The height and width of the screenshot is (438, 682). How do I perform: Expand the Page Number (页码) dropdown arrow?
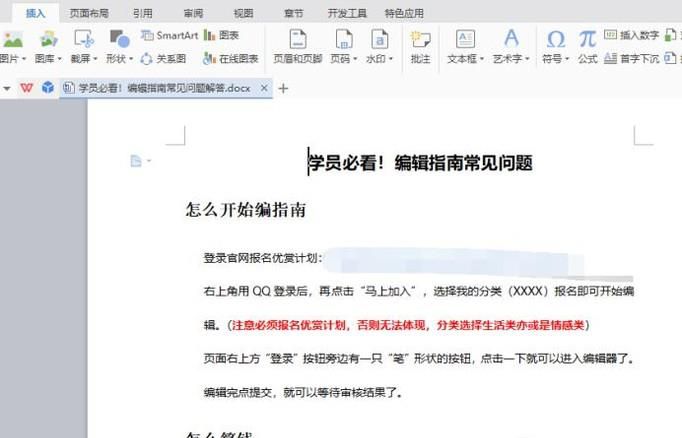coord(355,59)
